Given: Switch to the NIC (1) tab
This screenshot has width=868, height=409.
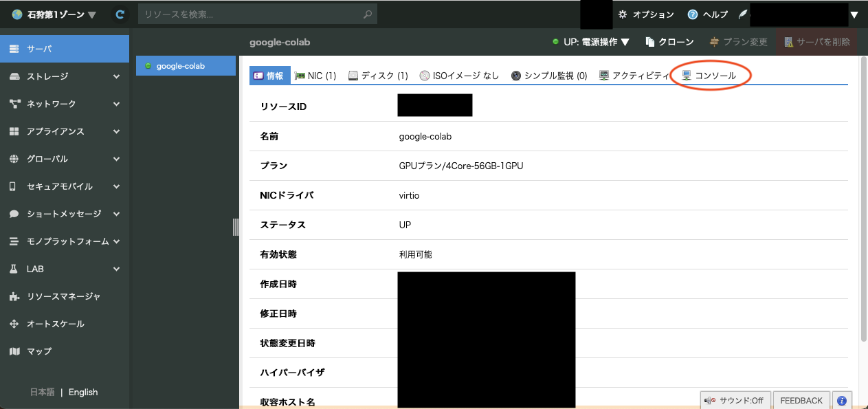Looking at the screenshot, I should [x=315, y=76].
